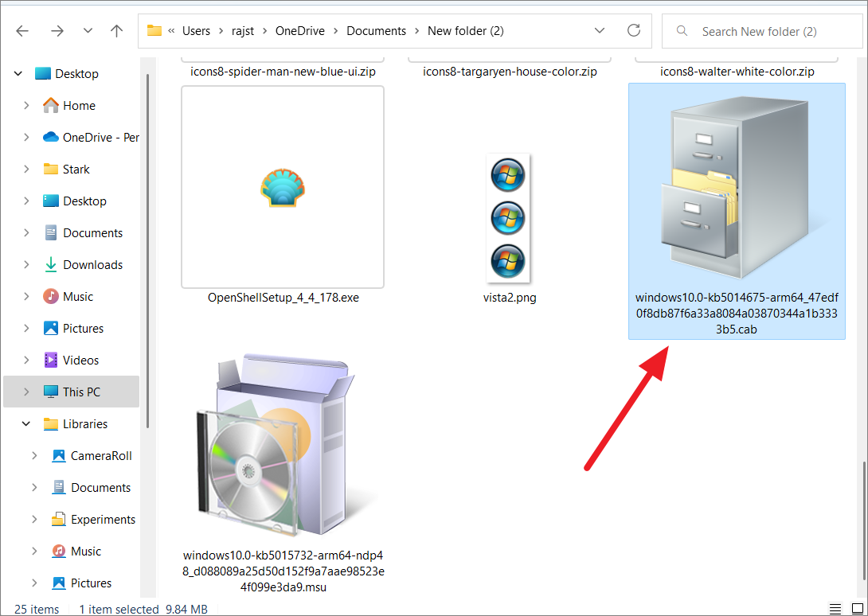Go forward with the Forward arrow
Screen dimensions: 868x616
click(x=57, y=31)
